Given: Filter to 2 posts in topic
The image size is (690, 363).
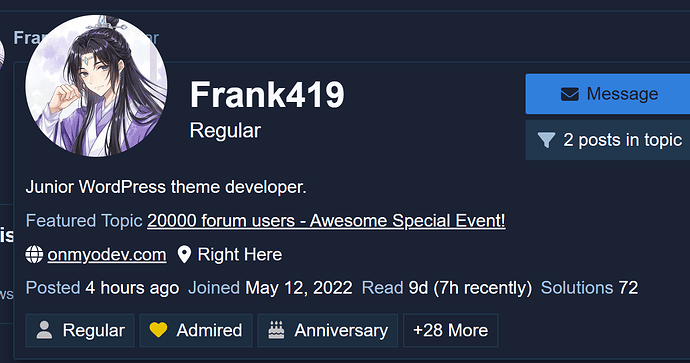Looking at the screenshot, I should tap(608, 140).
